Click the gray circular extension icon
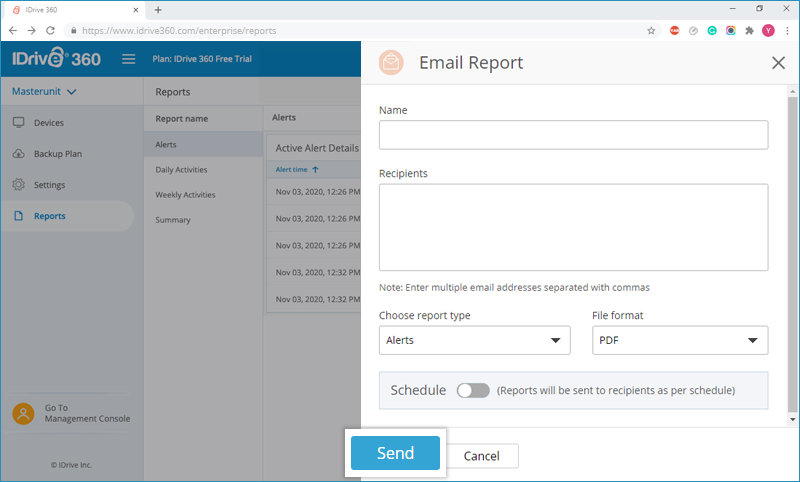The height and width of the screenshot is (482, 800). [693, 31]
